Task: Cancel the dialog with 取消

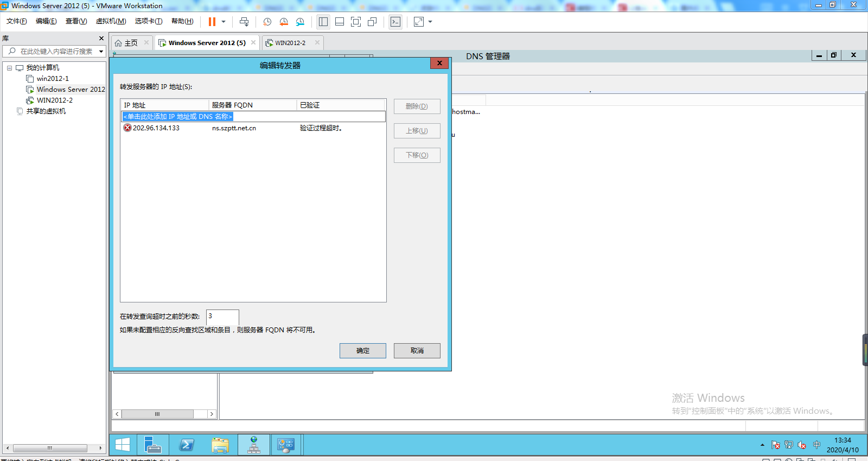Action: coord(417,351)
